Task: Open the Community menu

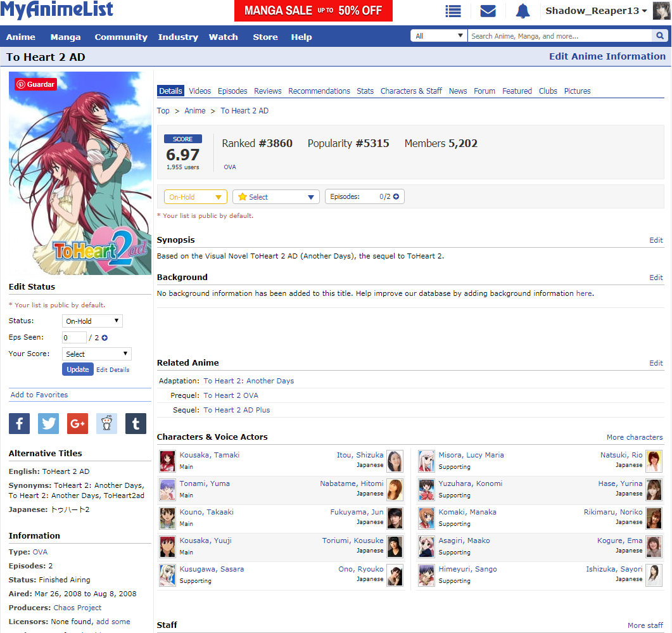Action: (x=121, y=37)
